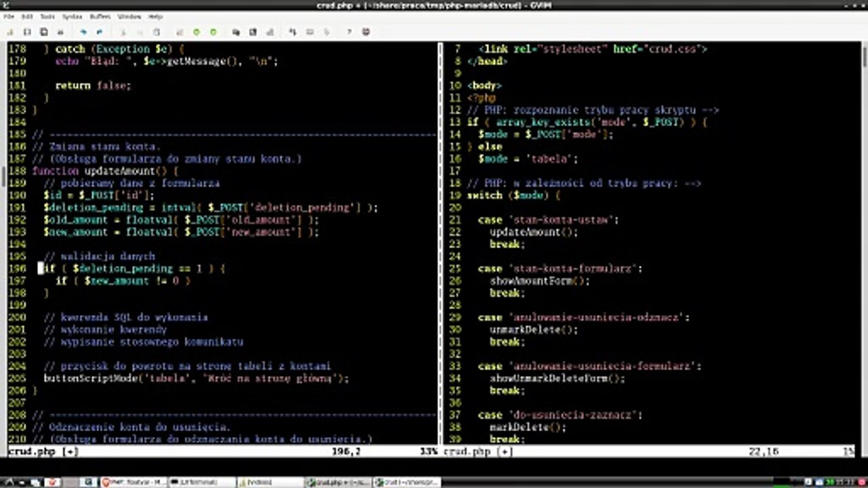
Task: Click "$mode = 'tabela';" on line 16
Action: pyautogui.click(x=528, y=159)
